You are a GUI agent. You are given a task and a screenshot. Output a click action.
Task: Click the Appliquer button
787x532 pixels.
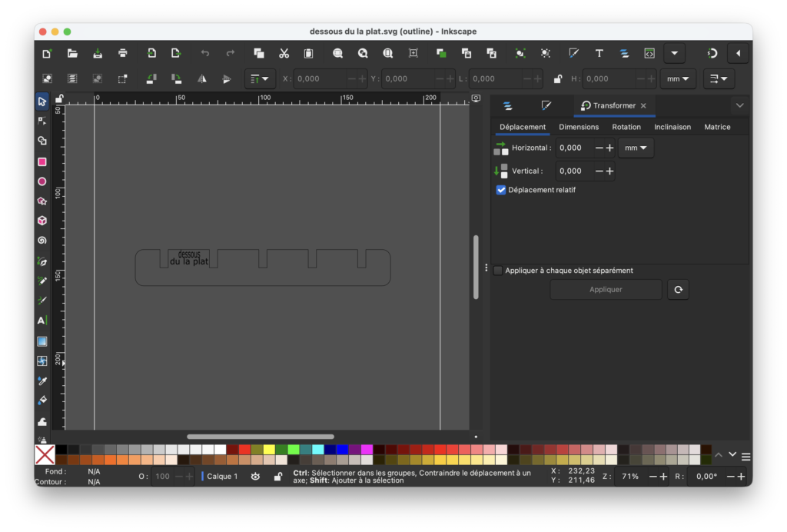tap(606, 290)
